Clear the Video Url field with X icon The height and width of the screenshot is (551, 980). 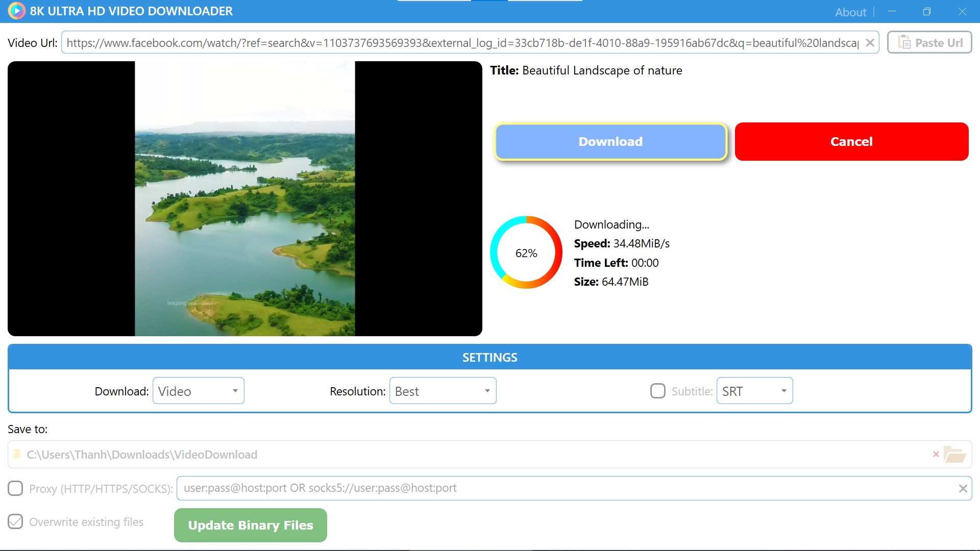[x=870, y=43]
